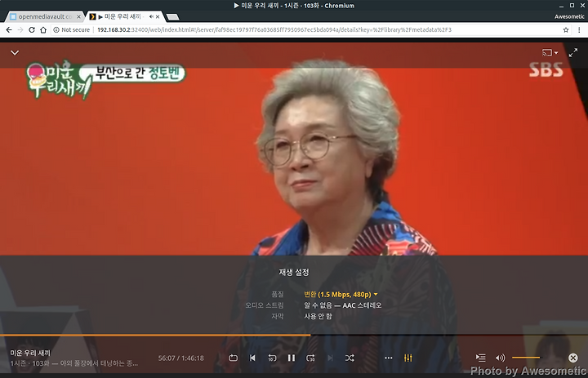View the Not secure site information

[72, 29]
